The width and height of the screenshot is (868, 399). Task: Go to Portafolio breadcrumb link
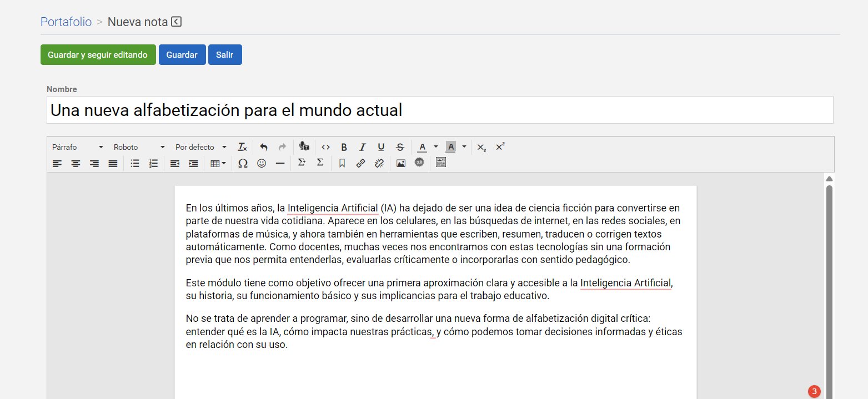66,22
